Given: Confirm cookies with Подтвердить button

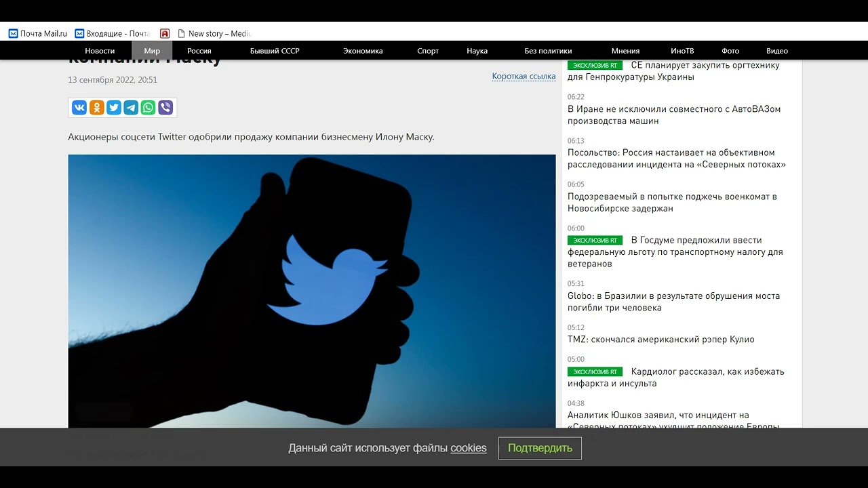Looking at the screenshot, I should pyautogui.click(x=540, y=448).
